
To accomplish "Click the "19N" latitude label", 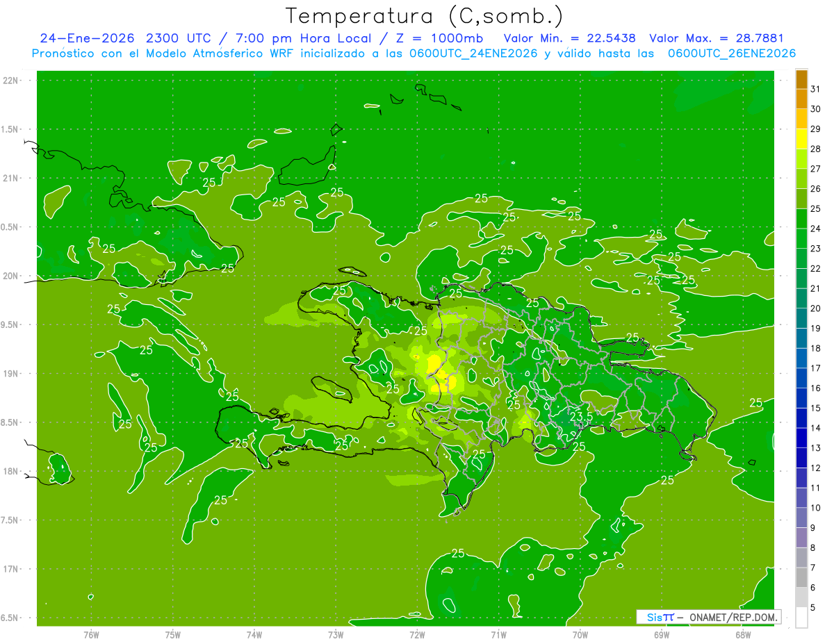I will pyautogui.click(x=11, y=373).
